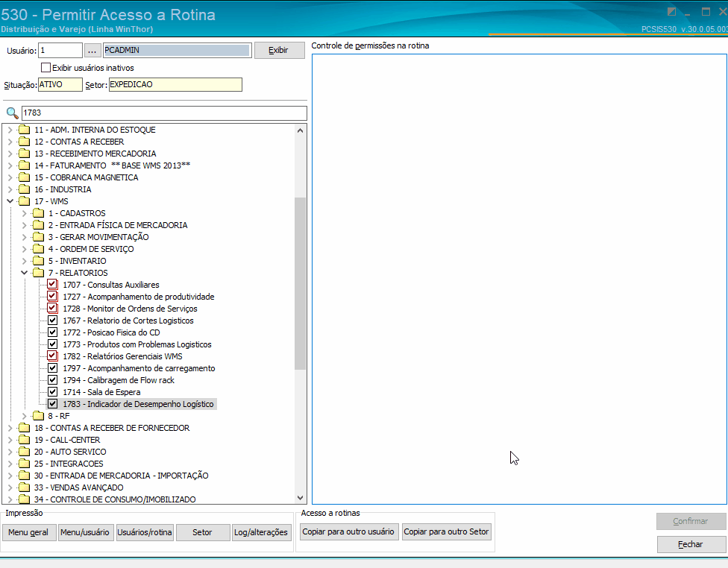Uncheck 1707 - Consultas Auxiliares

(x=52, y=285)
